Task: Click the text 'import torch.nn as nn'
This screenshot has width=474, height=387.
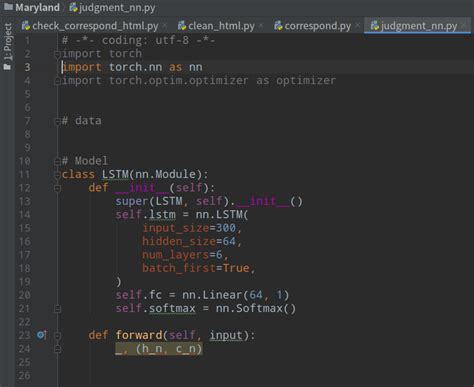Action: (x=132, y=67)
